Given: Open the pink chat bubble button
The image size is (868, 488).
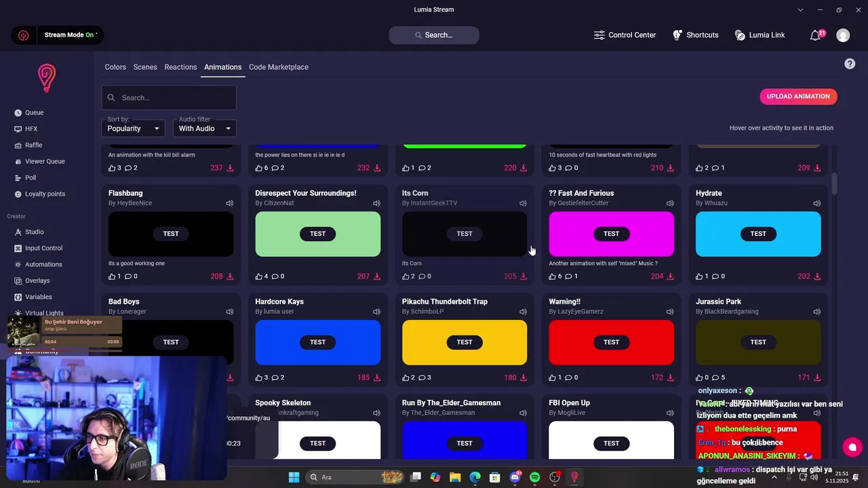Looking at the screenshot, I should point(852,447).
